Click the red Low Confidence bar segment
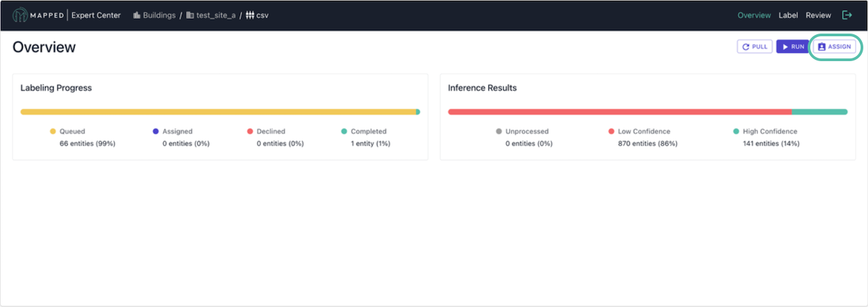The height and width of the screenshot is (307, 868). [x=620, y=112]
